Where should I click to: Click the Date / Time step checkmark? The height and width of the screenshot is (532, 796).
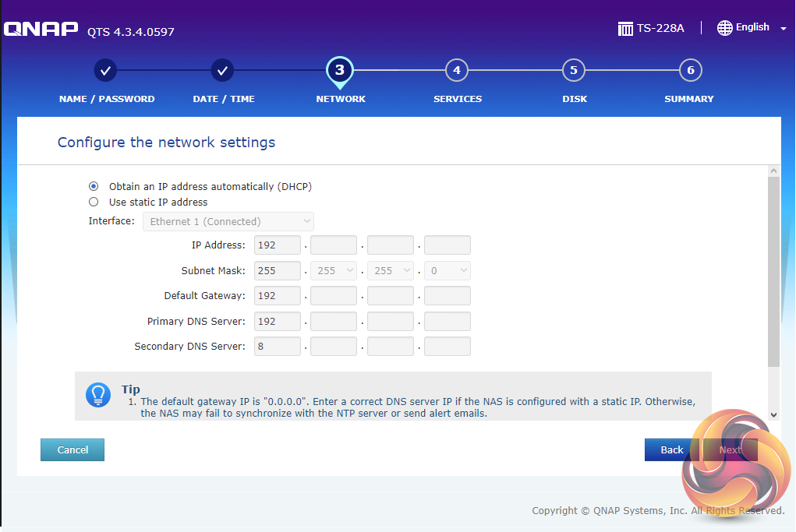point(222,71)
